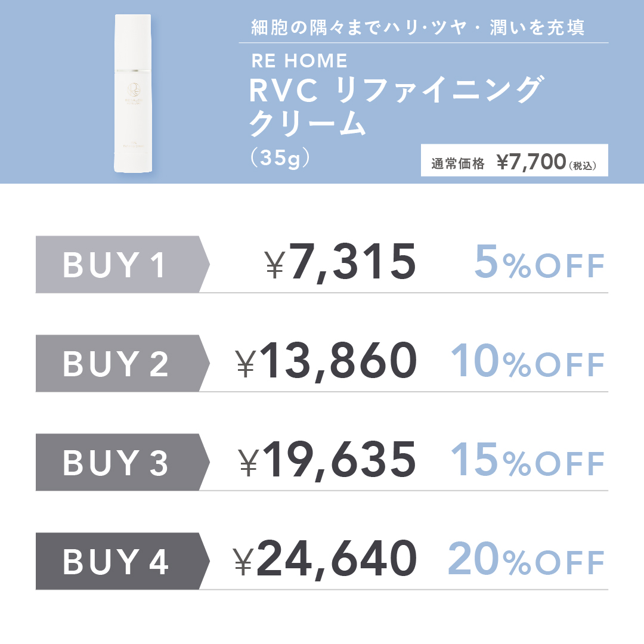Click the 5%OFF discount label
This screenshot has width=644, height=644.
[x=540, y=263]
